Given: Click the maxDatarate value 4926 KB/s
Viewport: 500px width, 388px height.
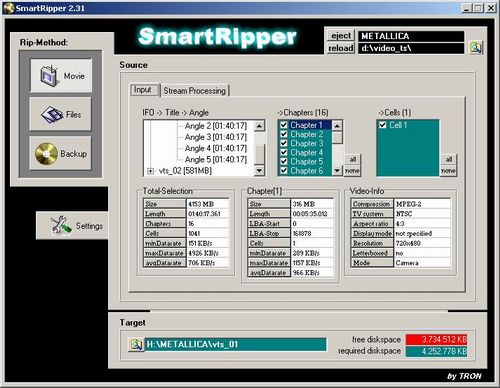Looking at the screenshot, I should tap(207, 253).
